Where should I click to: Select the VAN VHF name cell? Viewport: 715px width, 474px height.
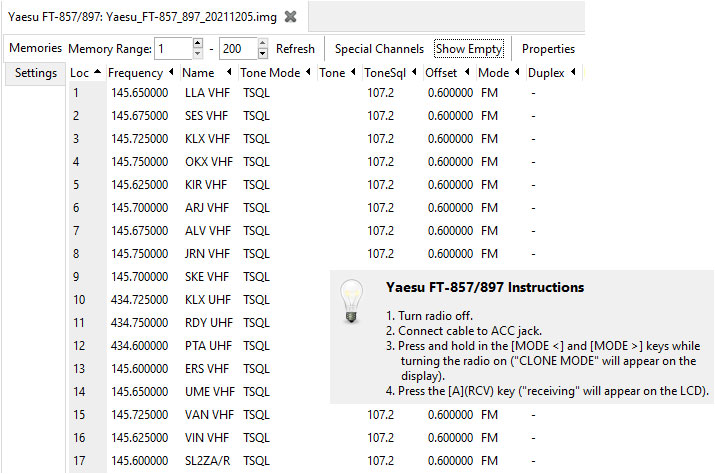point(209,415)
